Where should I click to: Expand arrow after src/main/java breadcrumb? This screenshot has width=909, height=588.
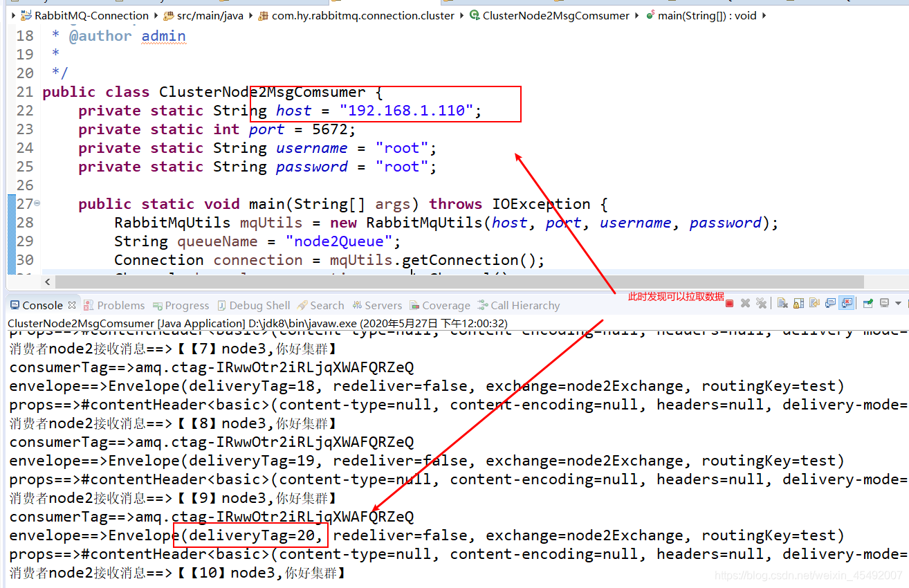tap(250, 15)
